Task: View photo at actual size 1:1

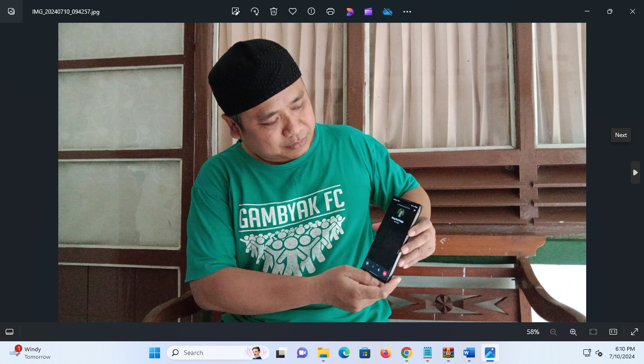Action: [x=613, y=332]
